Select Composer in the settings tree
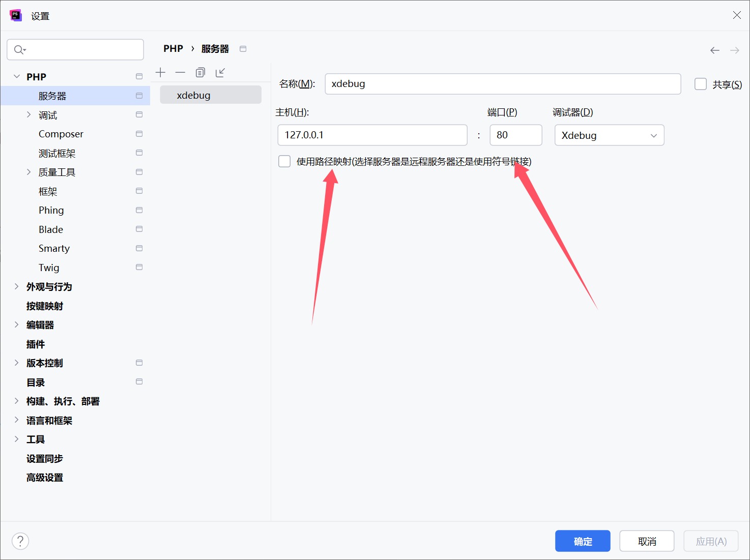Image resolution: width=750 pixels, height=560 pixels. tap(61, 134)
